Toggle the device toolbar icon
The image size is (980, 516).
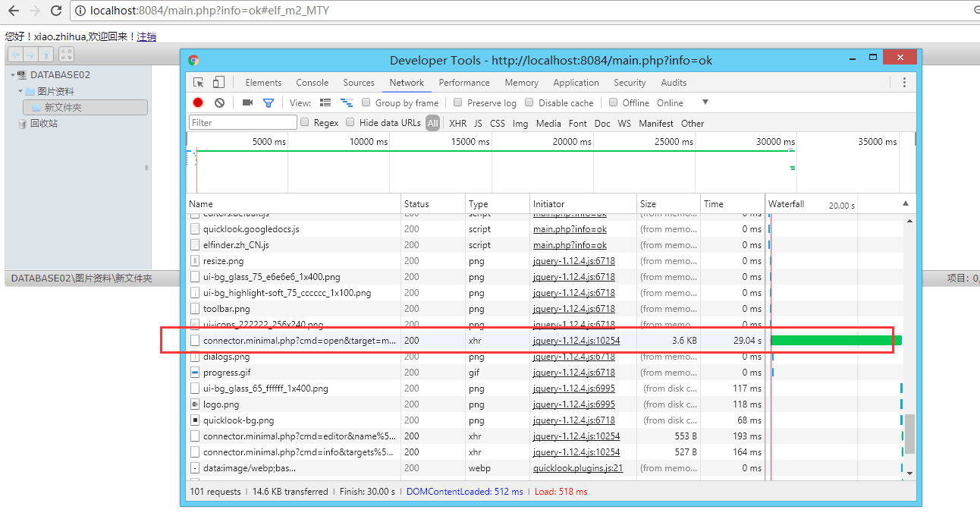pos(218,82)
